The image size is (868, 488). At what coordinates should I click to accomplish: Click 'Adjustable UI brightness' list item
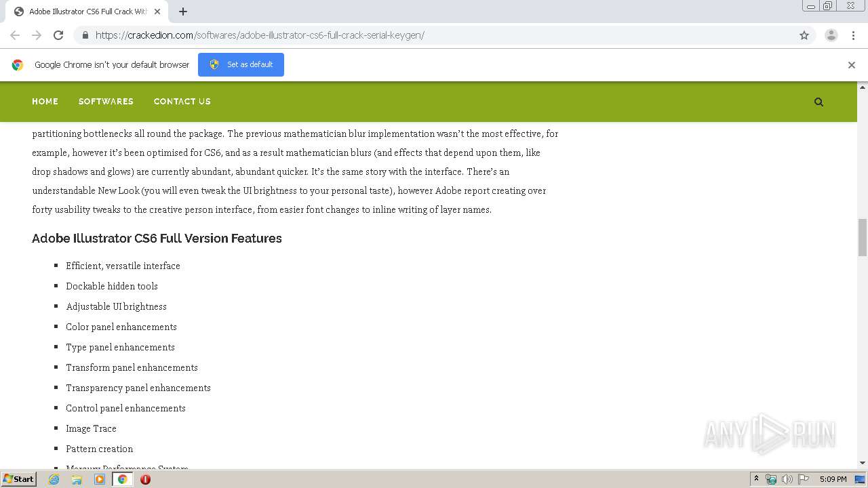116,306
